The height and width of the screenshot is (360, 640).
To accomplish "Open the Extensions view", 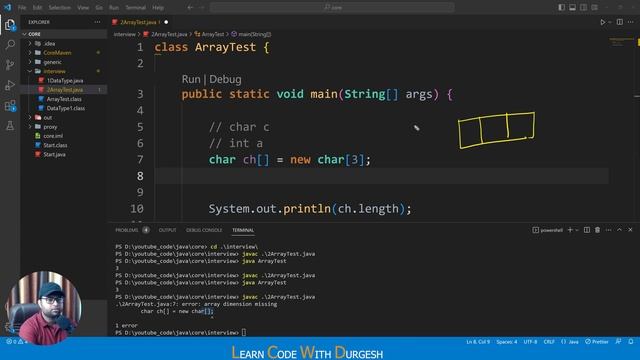I will point(10,106).
